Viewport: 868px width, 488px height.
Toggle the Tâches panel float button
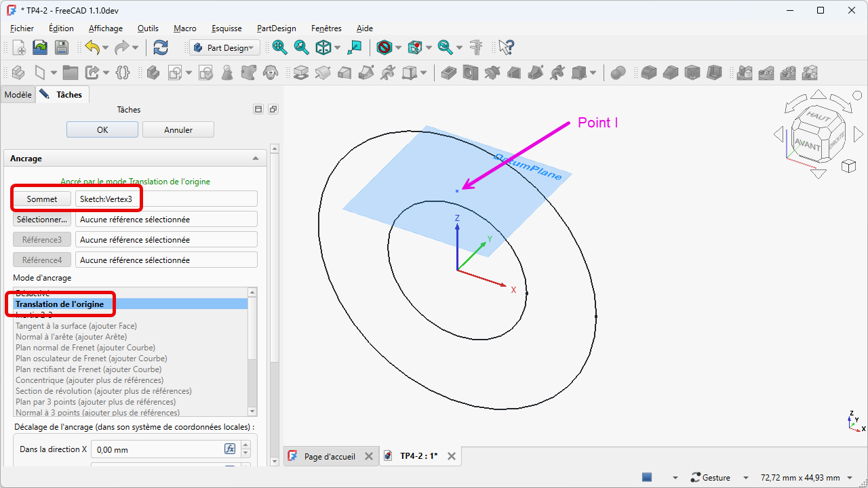[x=273, y=109]
